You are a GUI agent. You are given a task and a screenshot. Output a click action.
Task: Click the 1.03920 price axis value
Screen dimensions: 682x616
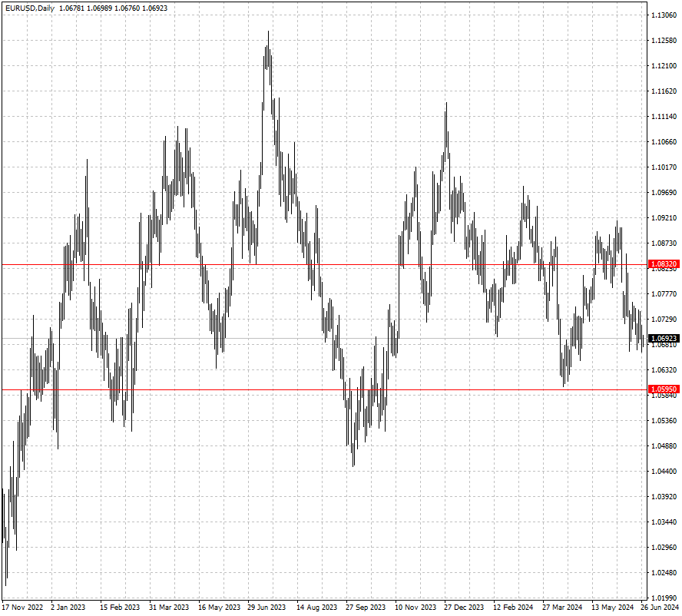pyautogui.click(x=664, y=496)
